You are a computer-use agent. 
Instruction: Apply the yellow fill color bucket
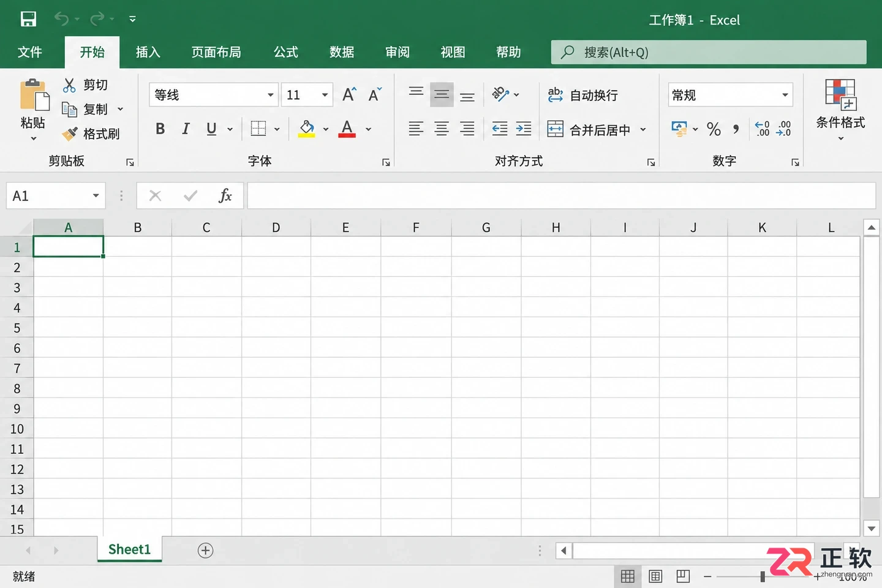[x=307, y=129]
